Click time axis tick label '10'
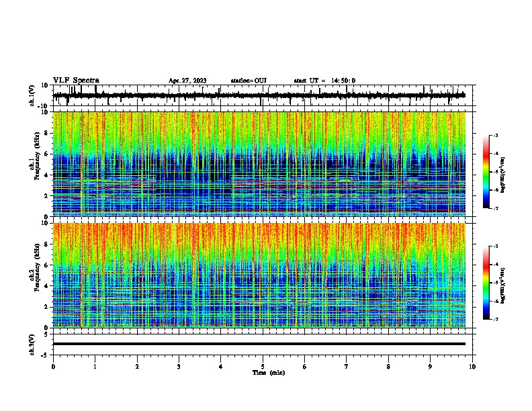This screenshot has width=532, height=411. click(472, 367)
